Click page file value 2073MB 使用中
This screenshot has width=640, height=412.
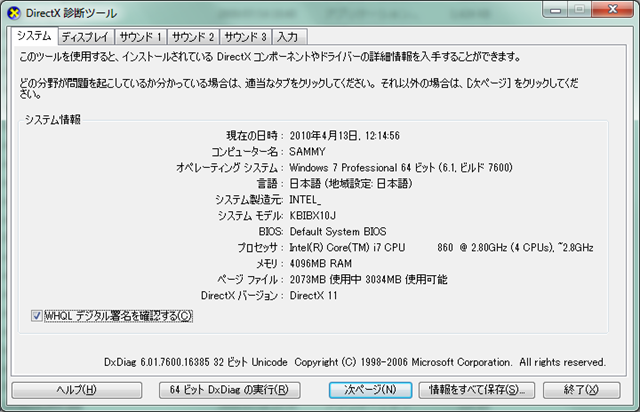coord(368,280)
